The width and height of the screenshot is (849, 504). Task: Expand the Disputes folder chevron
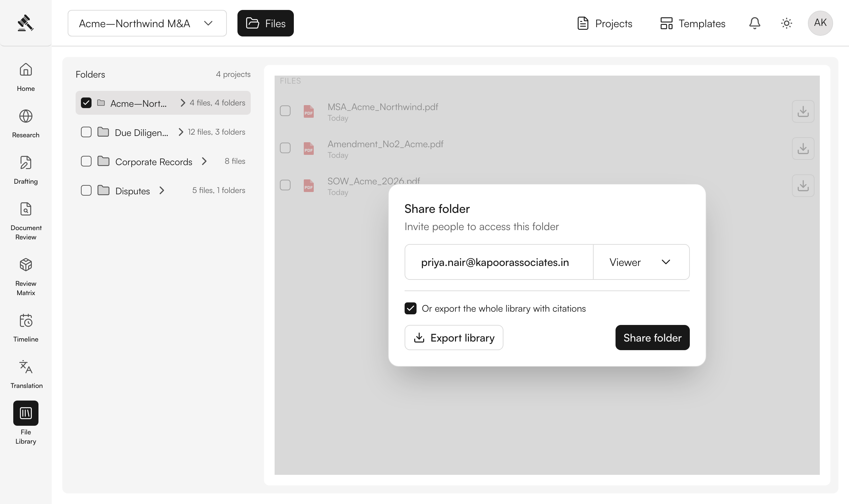tap(162, 190)
